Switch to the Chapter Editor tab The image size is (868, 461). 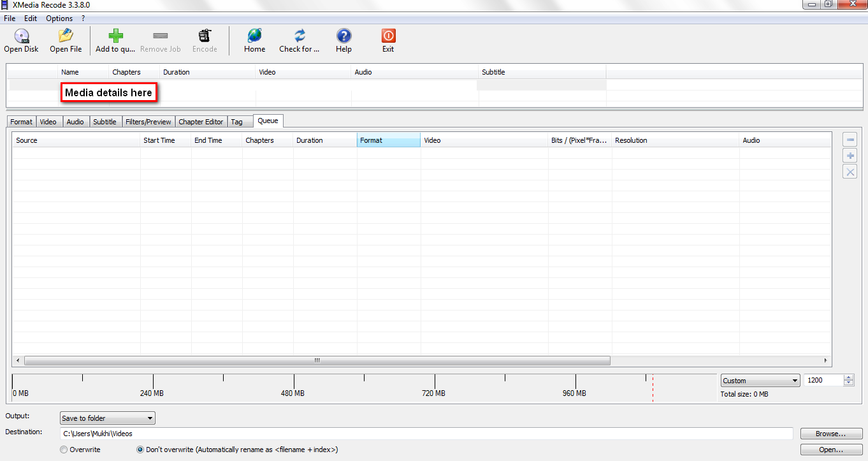point(201,122)
